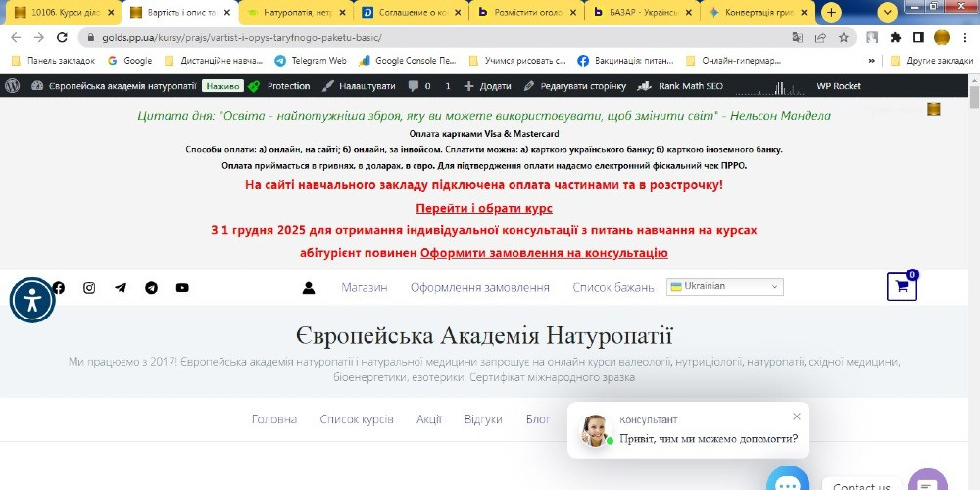The width and height of the screenshot is (980, 490).
Task: Open the translate page icon
Action: coord(797,37)
